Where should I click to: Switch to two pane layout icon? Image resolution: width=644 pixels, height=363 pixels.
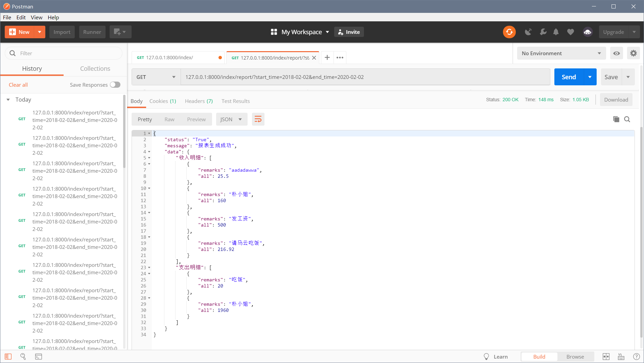(606, 357)
